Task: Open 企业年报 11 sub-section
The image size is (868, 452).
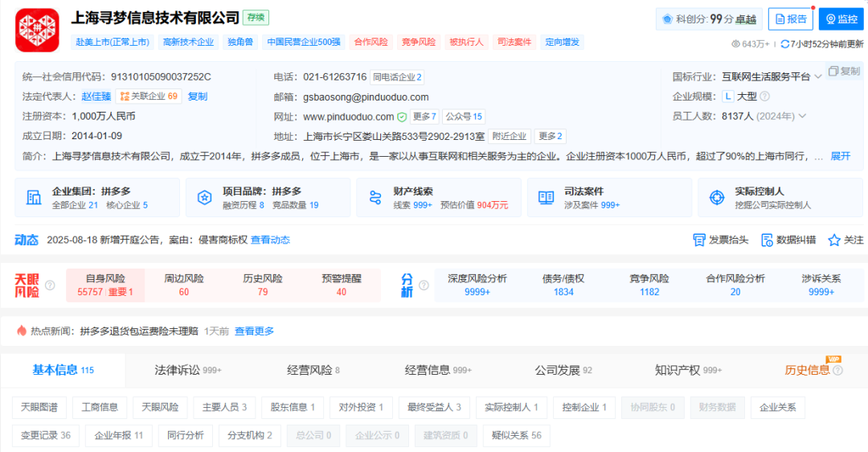Action: [118, 435]
